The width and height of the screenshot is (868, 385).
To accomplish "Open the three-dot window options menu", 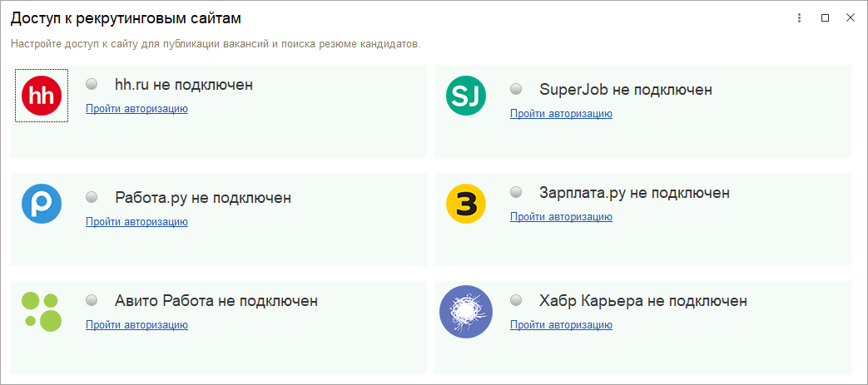I will (799, 18).
